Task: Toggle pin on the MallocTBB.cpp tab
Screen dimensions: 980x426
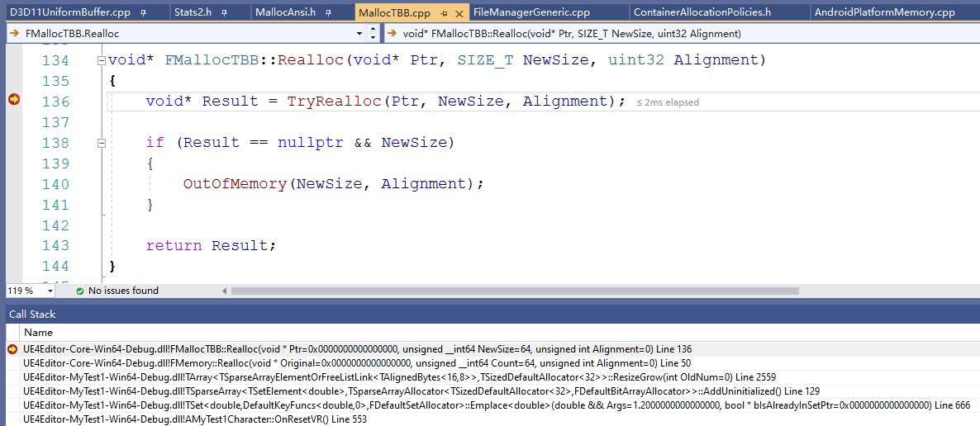Action: click(444, 13)
